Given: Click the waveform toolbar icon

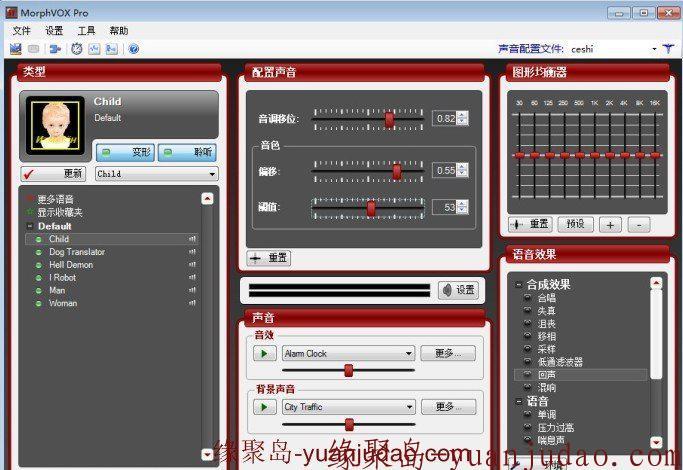Looking at the screenshot, I should tap(94, 49).
